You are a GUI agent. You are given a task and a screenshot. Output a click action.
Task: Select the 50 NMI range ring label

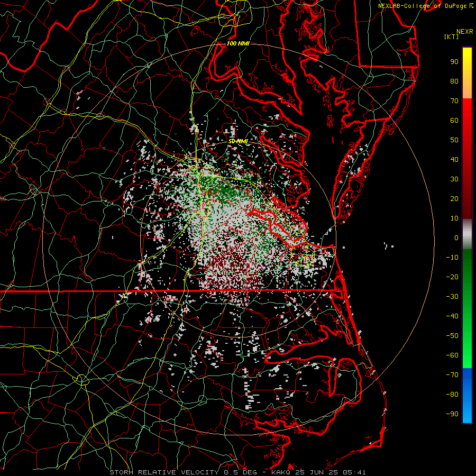coord(238,141)
